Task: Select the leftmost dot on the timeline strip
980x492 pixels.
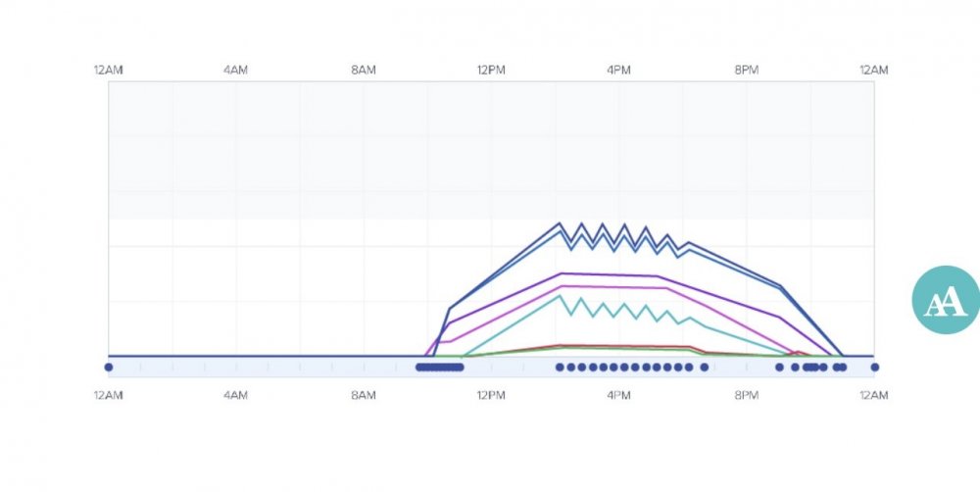Action: coord(109,368)
